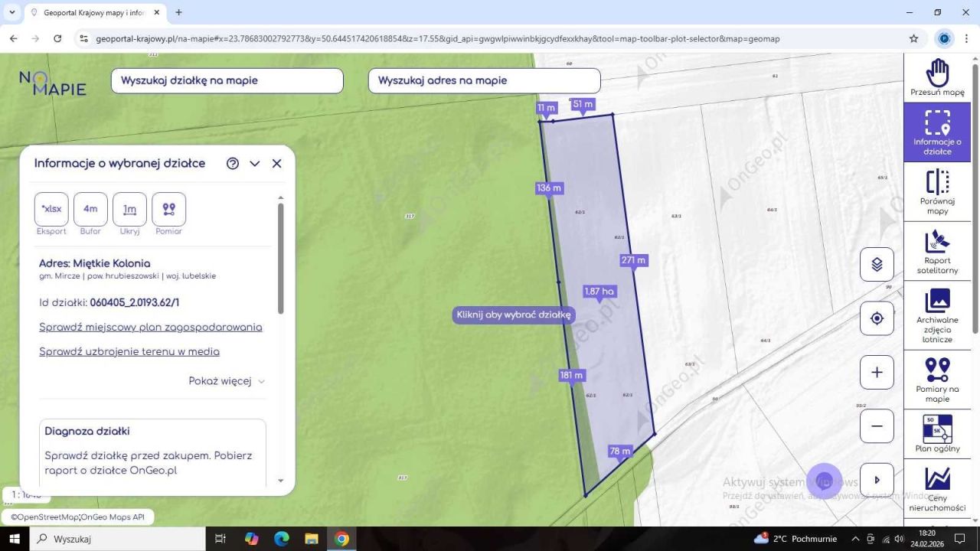Select Pomiary na mapie tool
This screenshot has width=980, height=551.
click(937, 379)
